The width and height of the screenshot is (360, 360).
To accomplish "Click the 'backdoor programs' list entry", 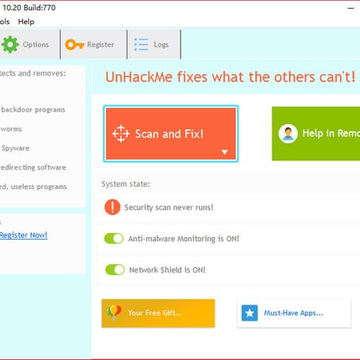I will pyautogui.click(x=33, y=110).
